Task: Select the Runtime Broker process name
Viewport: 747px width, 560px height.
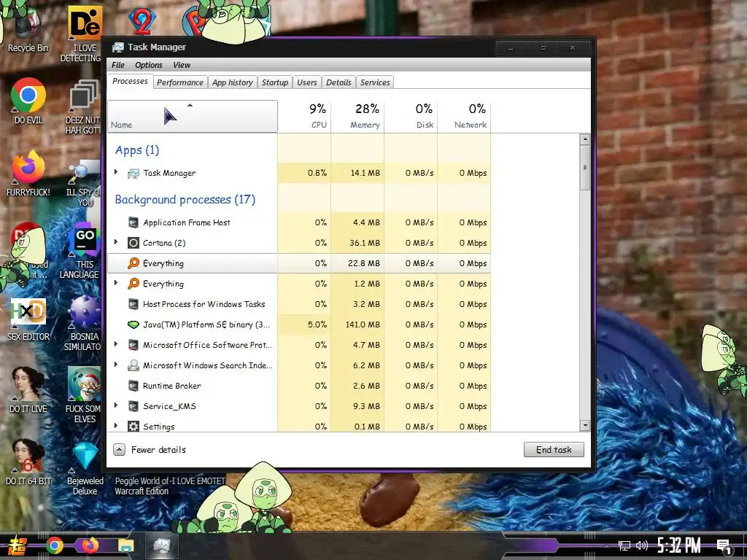Action: pyautogui.click(x=171, y=386)
